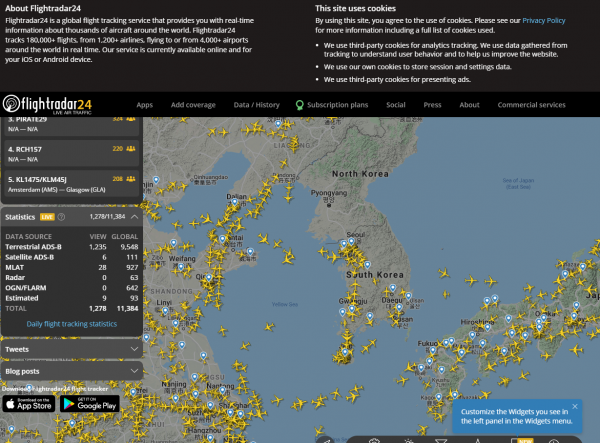The height and width of the screenshot is (443, 600).
Task: Open the About menu item
Action: click(x=470, y=105)
